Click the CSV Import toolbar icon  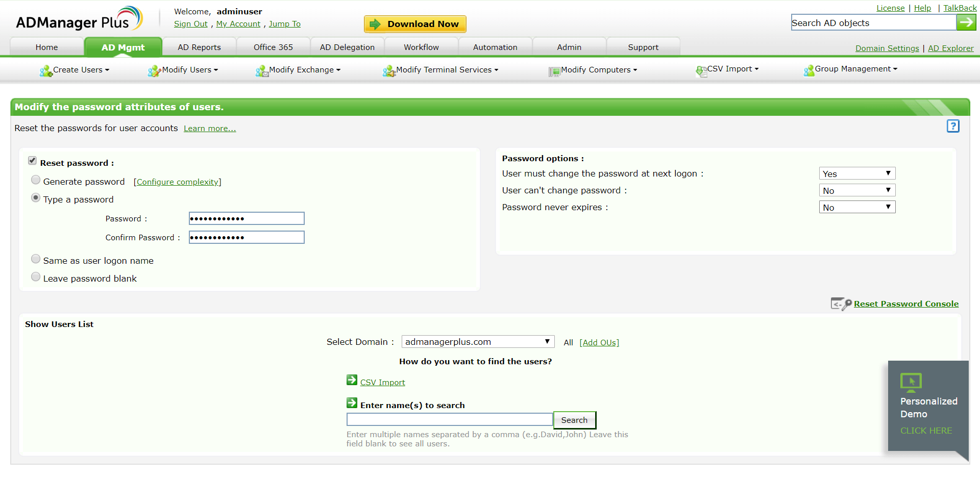(x=701, y=71)
